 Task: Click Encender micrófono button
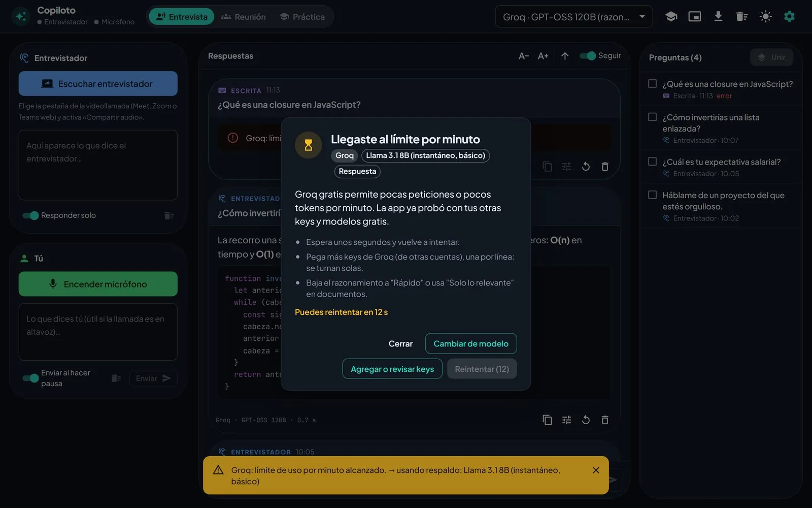point(98,284)
